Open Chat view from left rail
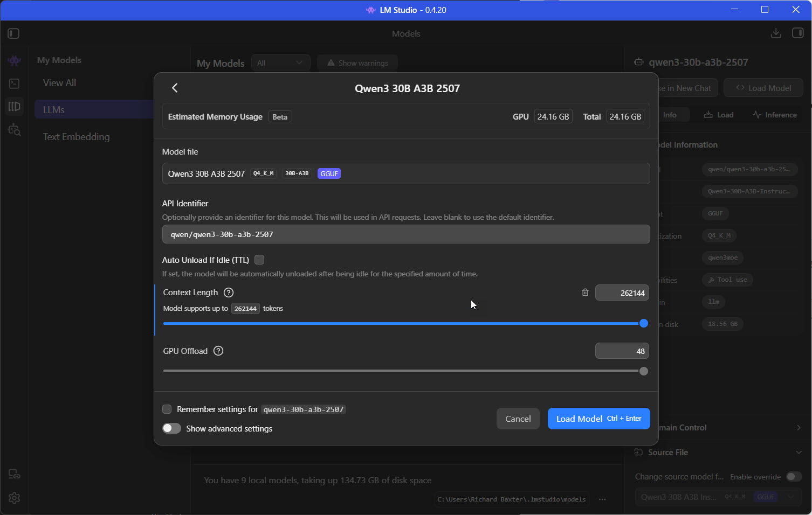812x515 pixels. 15,61
